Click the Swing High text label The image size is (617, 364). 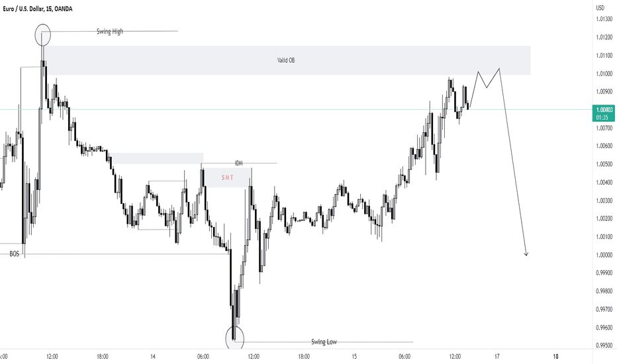[x=110, y=31]
